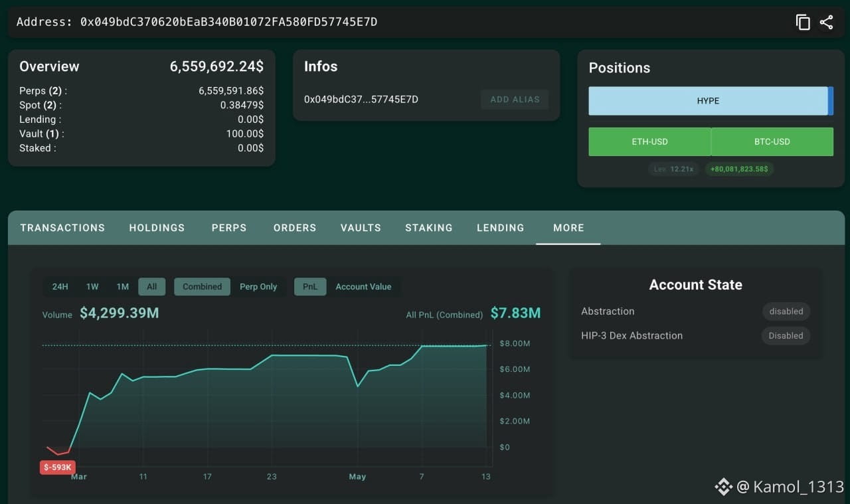
Task: Click the All PnL value $7.83M
Action: coord(515,313)
